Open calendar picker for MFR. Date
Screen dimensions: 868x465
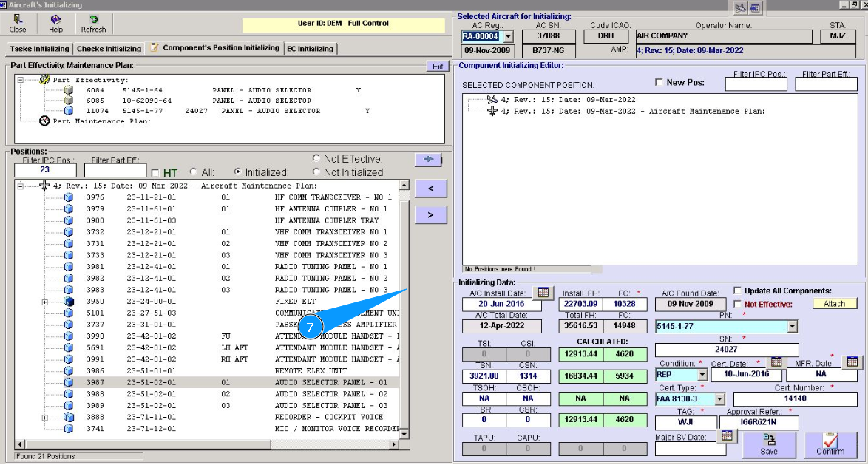click(x=852, y=362)
